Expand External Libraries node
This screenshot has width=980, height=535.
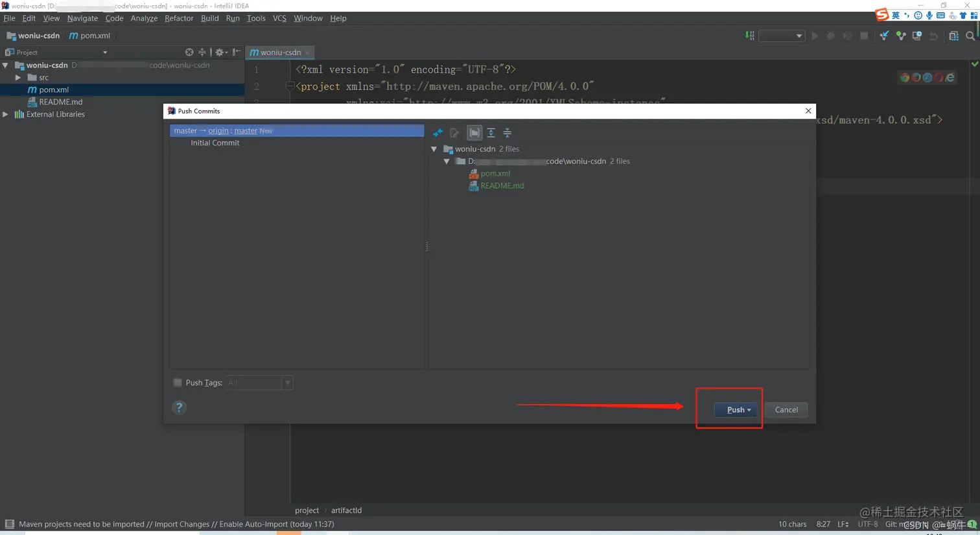point(6,114)
